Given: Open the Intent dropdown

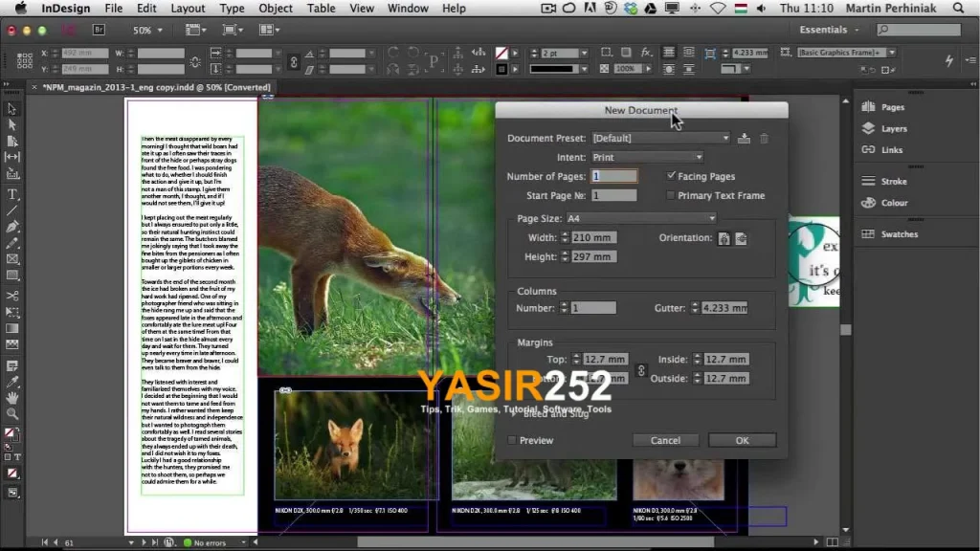Looking at the screenshot, I should point(647,158).
